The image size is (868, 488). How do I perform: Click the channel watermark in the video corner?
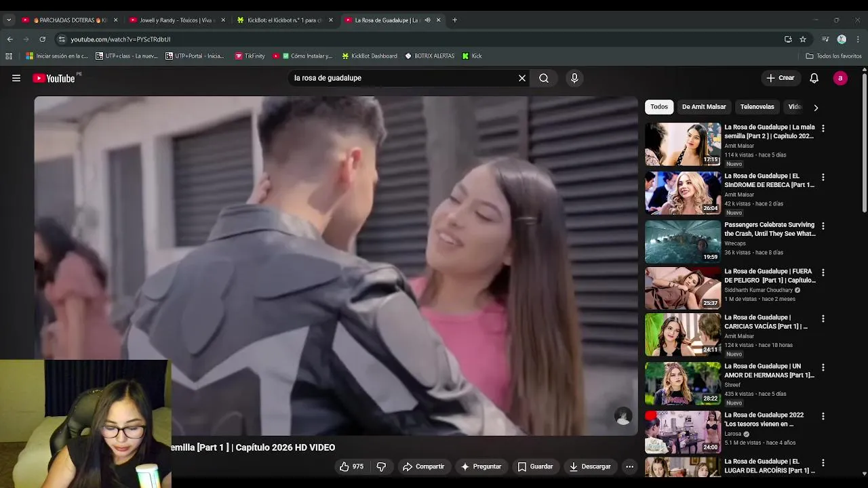pyautogui.click(x=623, y=416)
